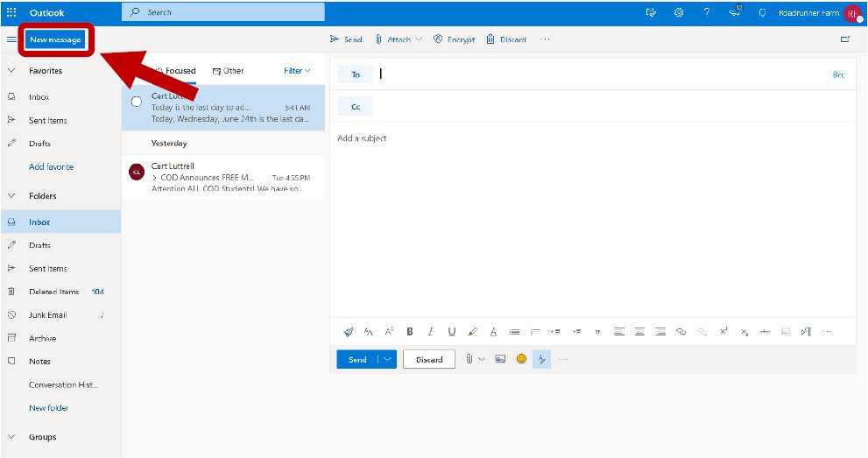This screenshot has height=458, width=868.
Task: Open more actions ellipsis in top toolbar
Action: pos(546,39)
